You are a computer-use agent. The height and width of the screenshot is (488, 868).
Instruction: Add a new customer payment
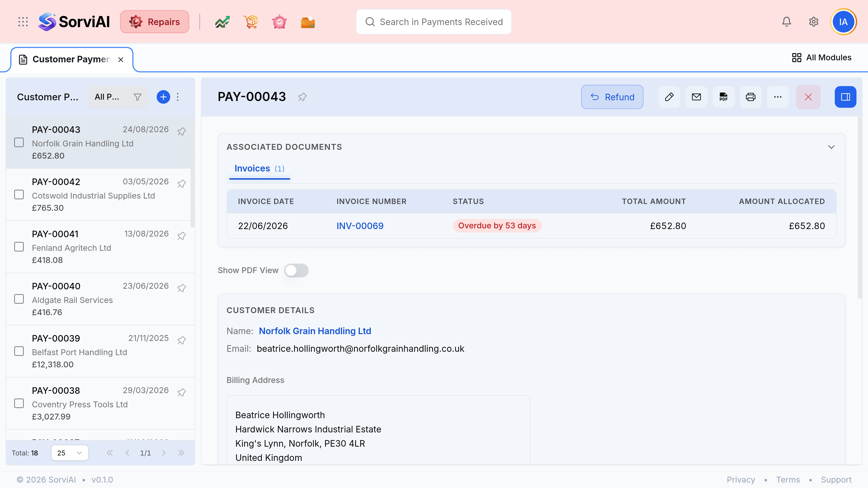[x=163, y=97]
